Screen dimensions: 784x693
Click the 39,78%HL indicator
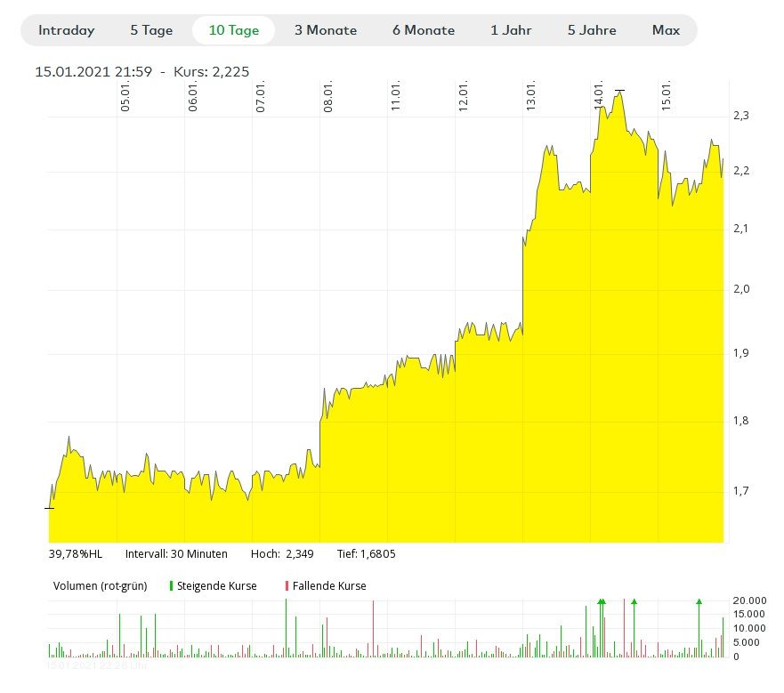point(75,554)
